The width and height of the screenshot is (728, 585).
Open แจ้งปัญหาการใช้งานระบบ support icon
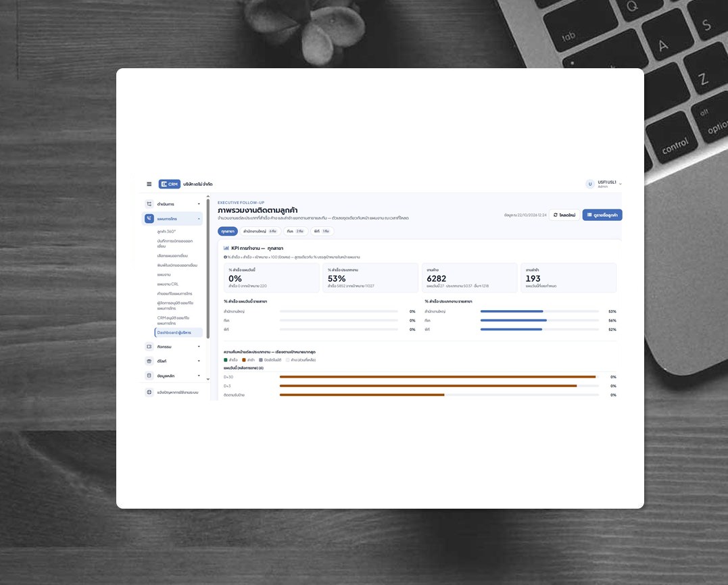(x=149, y=392)
